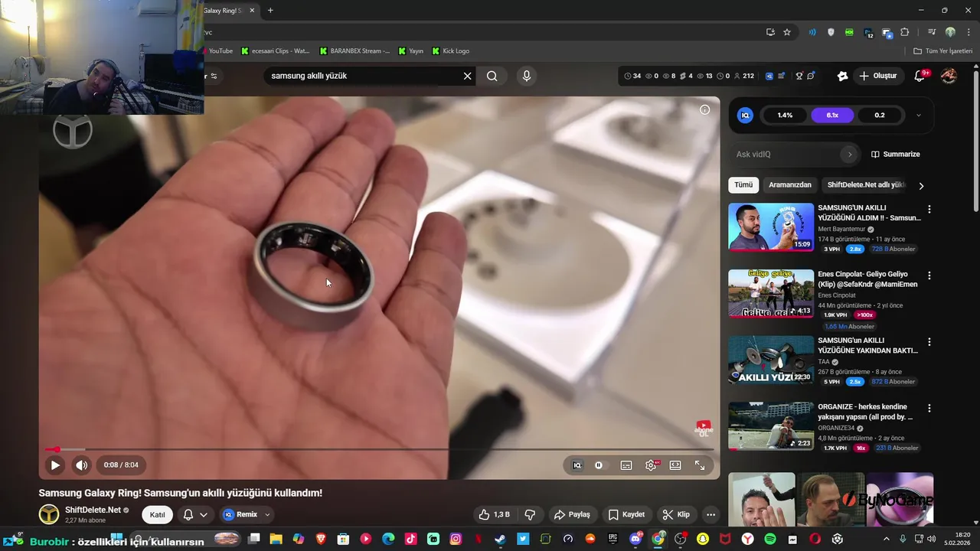Switch to theater mode view
Viewport: 980px width, 551px height.
click(675, 465)
